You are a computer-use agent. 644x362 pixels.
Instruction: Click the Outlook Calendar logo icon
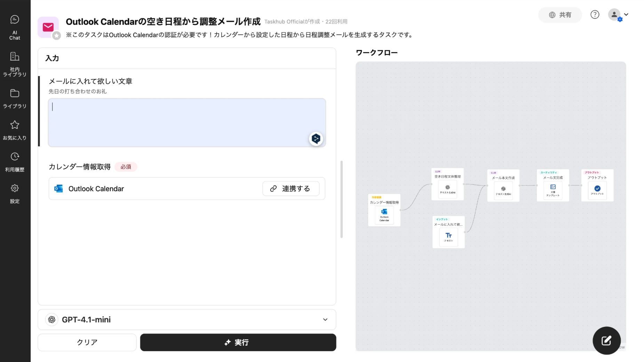[58, 188]
